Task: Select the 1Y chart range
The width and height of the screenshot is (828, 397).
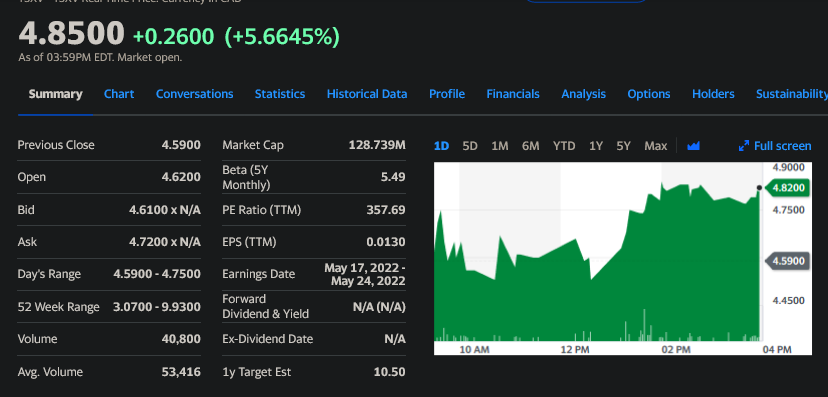Action: pos(596,146)
